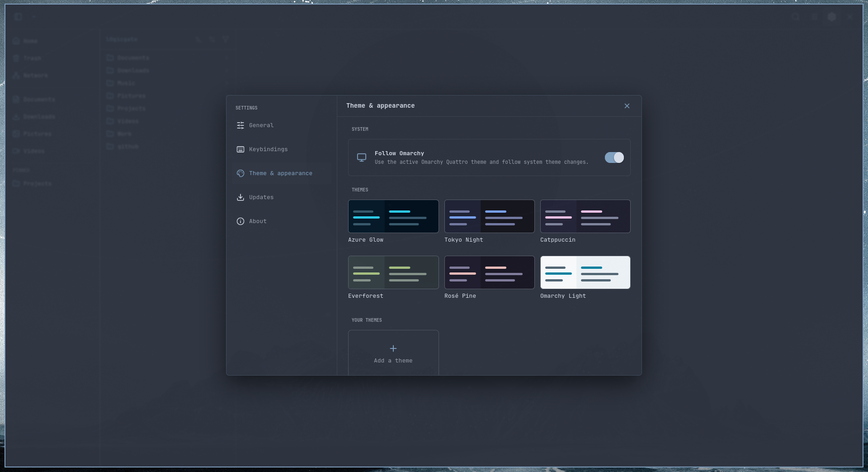Click the Follow Omarchy title text

(x=399, y=153)
